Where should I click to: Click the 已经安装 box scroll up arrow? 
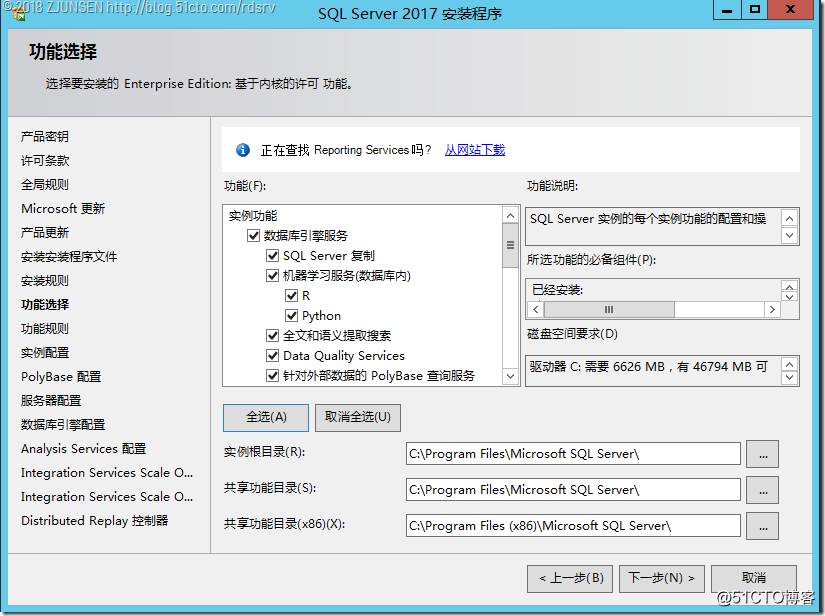[789, 287]
